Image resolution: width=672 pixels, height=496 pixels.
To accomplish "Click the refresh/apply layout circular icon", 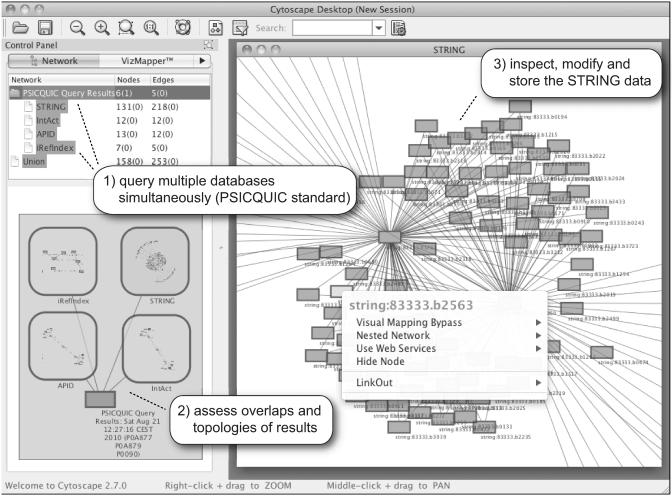I will pyautogui.click(x=182, y=27).
